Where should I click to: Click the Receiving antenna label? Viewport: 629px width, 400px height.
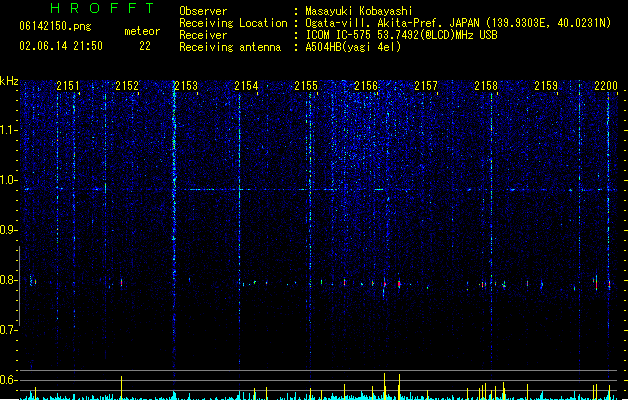click(230, 47)
